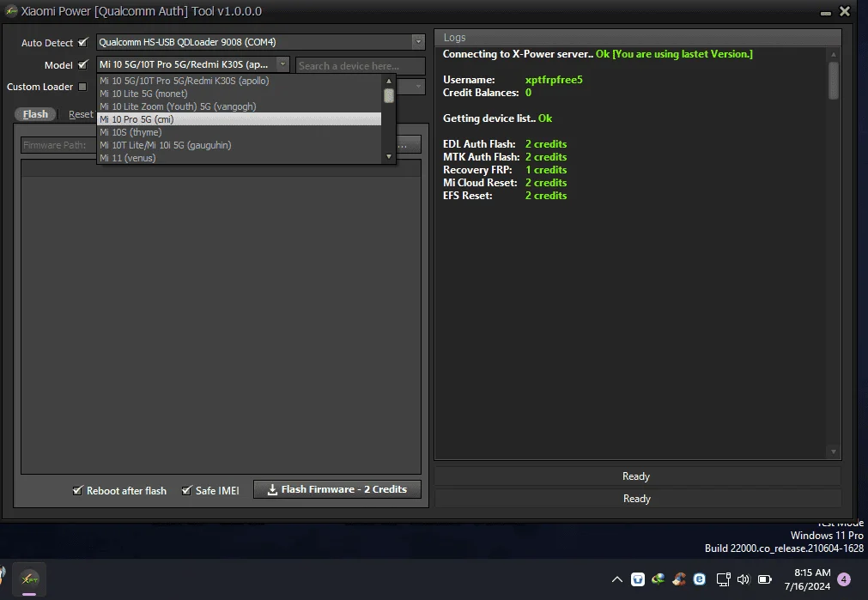Click the username xptfrpfree5 in logs
Viewport: 868px width, 600px height.
(x=554, y=80)
